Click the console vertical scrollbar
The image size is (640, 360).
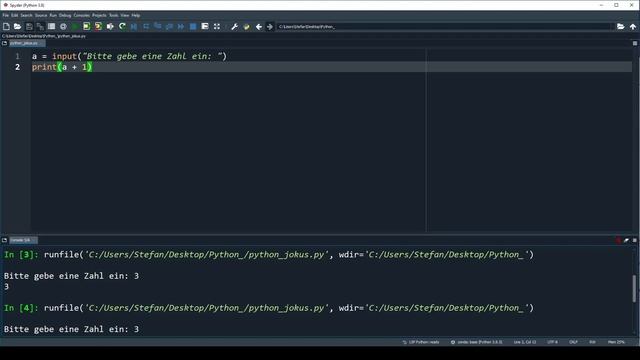pos(634,289)
